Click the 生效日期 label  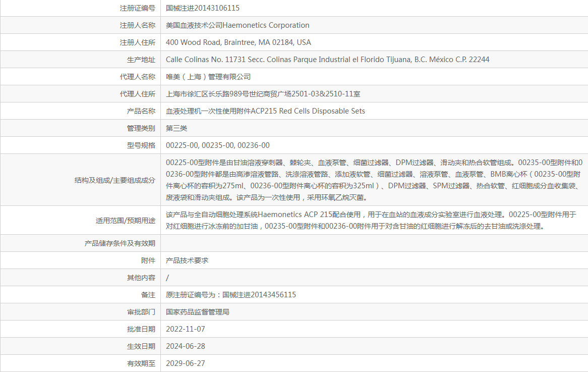[x=141, y=346]
